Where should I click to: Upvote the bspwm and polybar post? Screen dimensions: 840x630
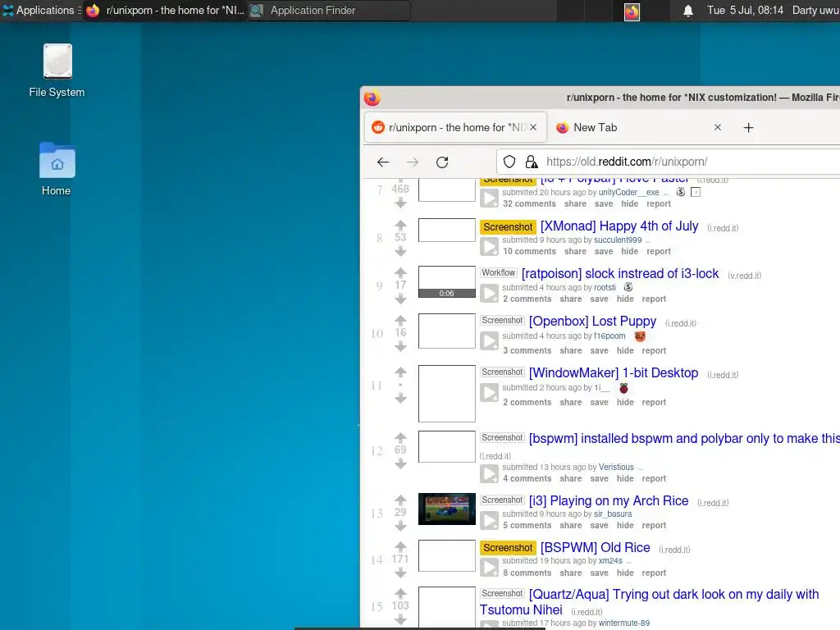pos(400,437)
